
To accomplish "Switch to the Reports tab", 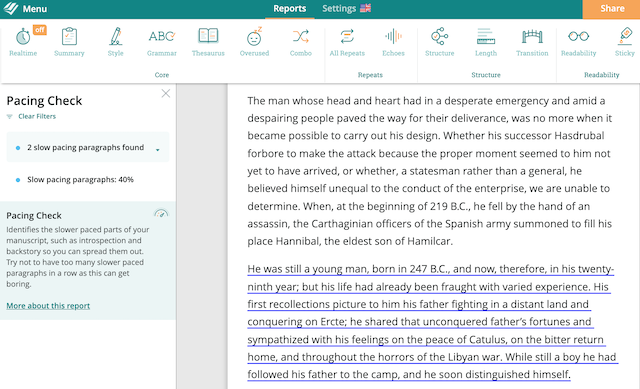I will click(x=289, y=9).
